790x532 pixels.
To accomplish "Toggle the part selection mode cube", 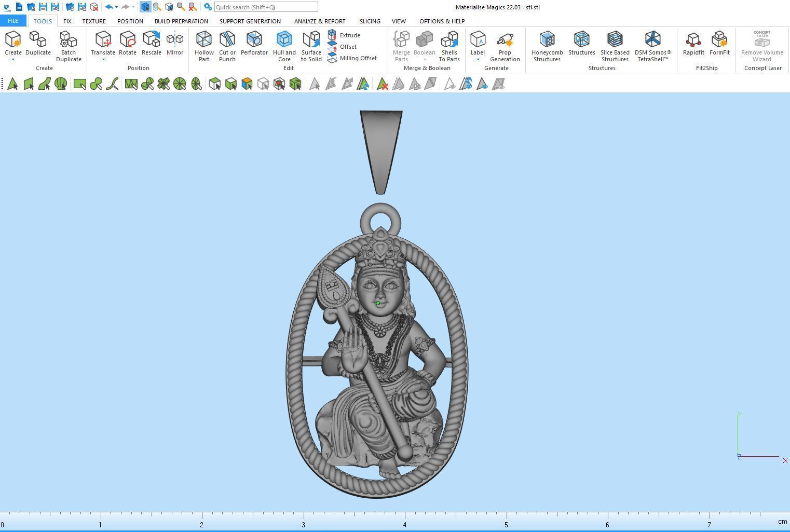I will [145, 7].
